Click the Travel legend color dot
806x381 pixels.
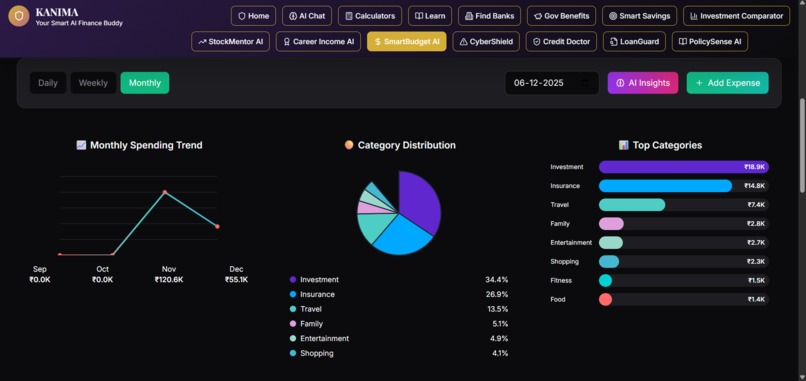(293, 309)
